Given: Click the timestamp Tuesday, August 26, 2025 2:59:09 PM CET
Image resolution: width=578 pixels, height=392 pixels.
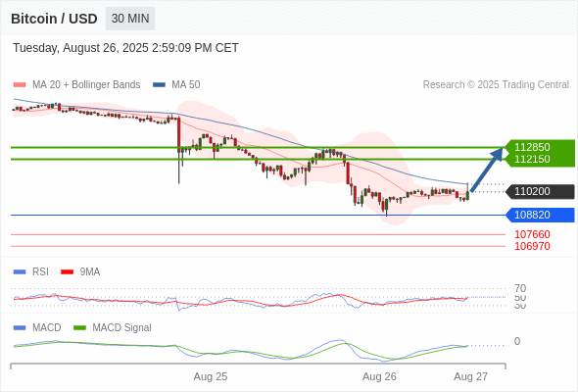Looking at the screenshot, I should 125,48.
